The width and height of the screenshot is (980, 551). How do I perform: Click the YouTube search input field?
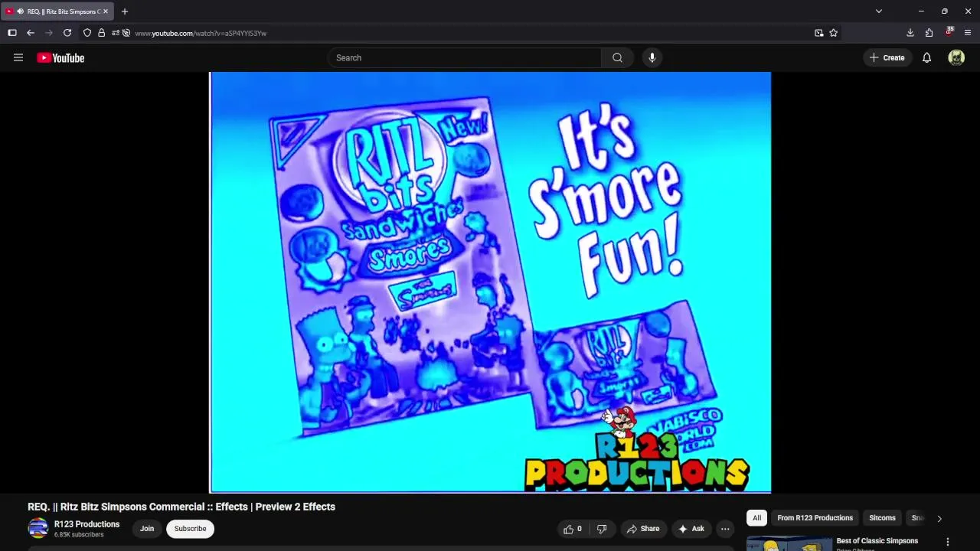point(465,57)
